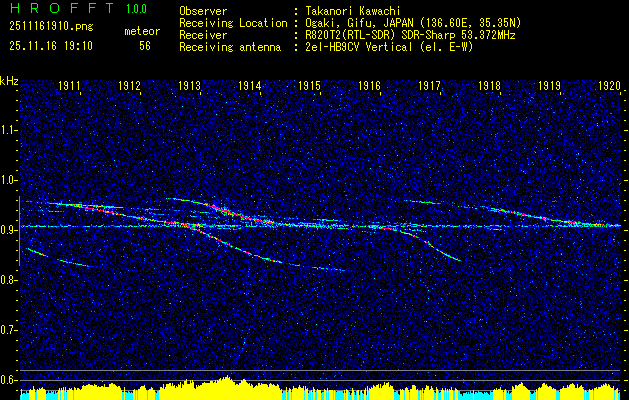This screenshot has width=629, height=400.
Task: Select the 1915 time axis marker
Action: coord(309,86)
